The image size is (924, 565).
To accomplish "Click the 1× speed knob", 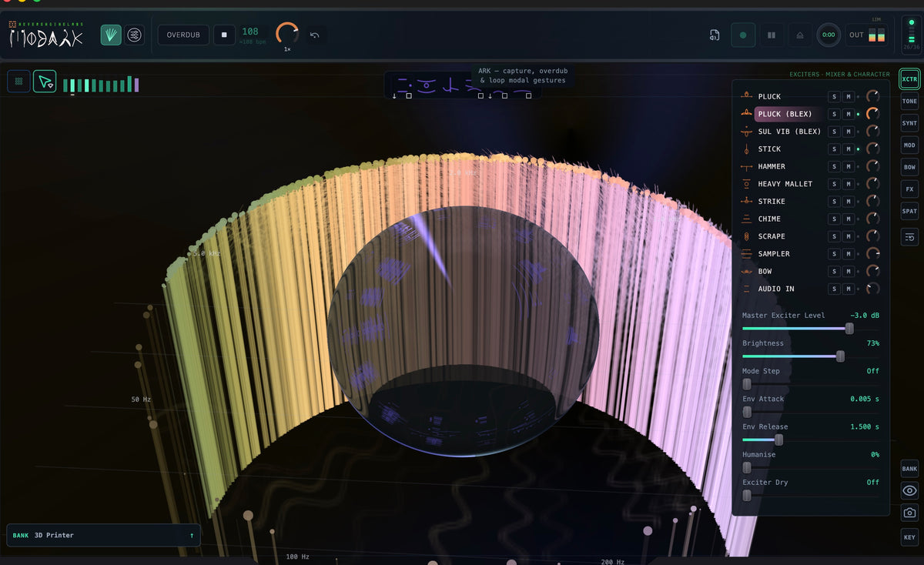I will click(x=287, y=33).
